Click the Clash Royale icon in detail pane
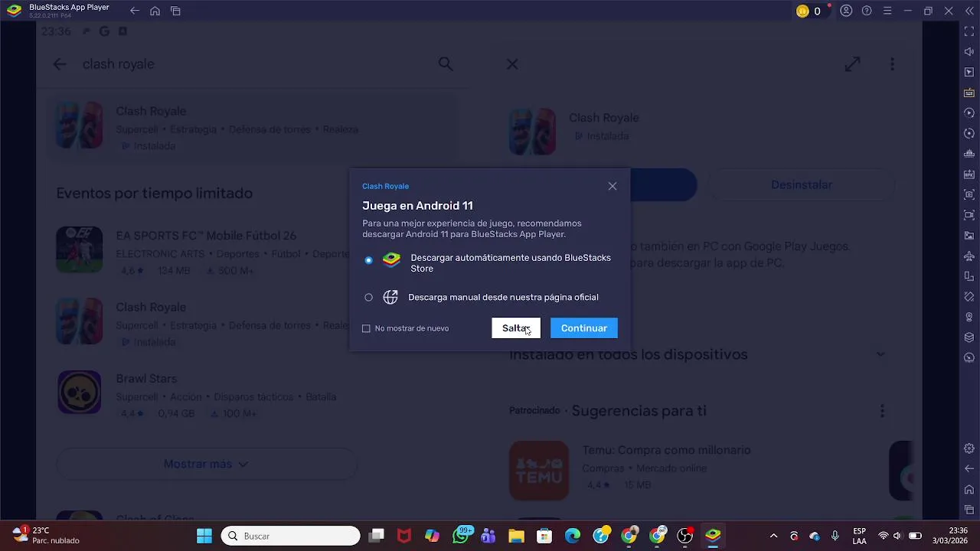980x551 pixels. pos(533,132)
